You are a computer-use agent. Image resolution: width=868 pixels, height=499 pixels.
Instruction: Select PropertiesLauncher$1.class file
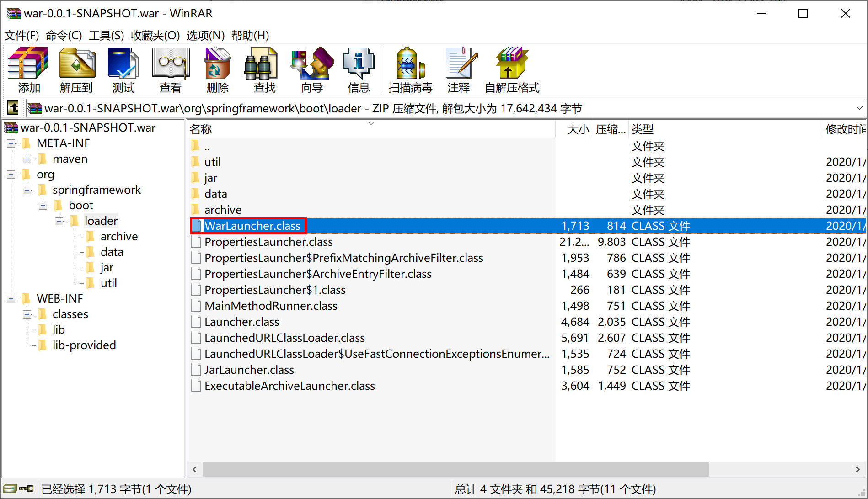(275, 290)
